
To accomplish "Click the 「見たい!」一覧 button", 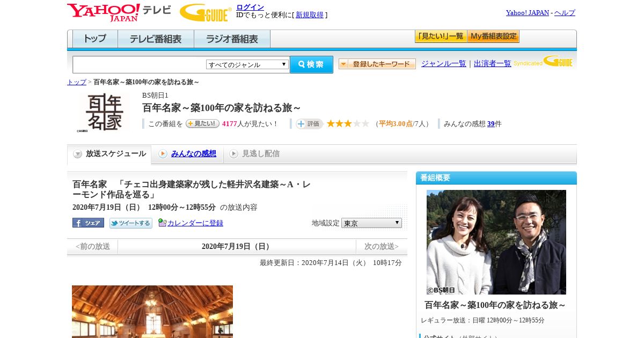I will pos(441,36).
